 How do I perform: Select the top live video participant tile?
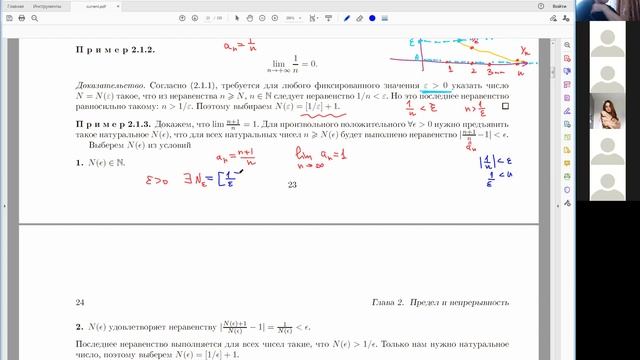click(x=608, y=10)
